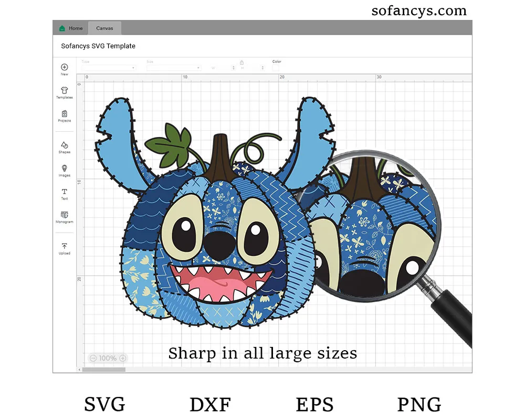Click the W width stepper
The height and width of the screenshot is (420, 525).
coord(234,68)
